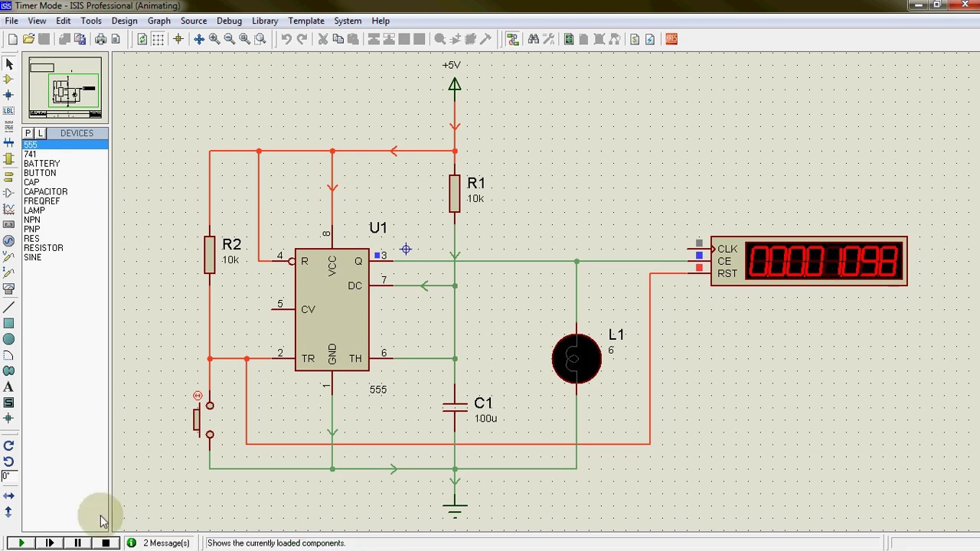Open the Template menu

305,21
